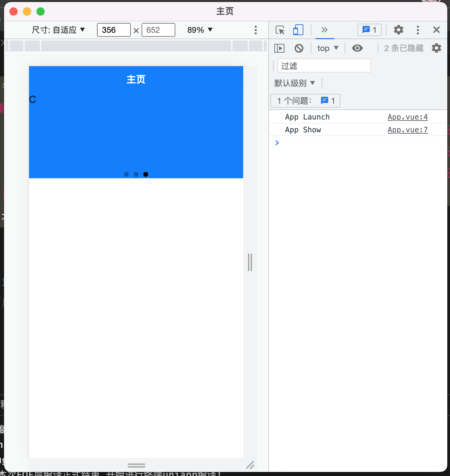Select the third (active) swiper dot

(146, 174)
